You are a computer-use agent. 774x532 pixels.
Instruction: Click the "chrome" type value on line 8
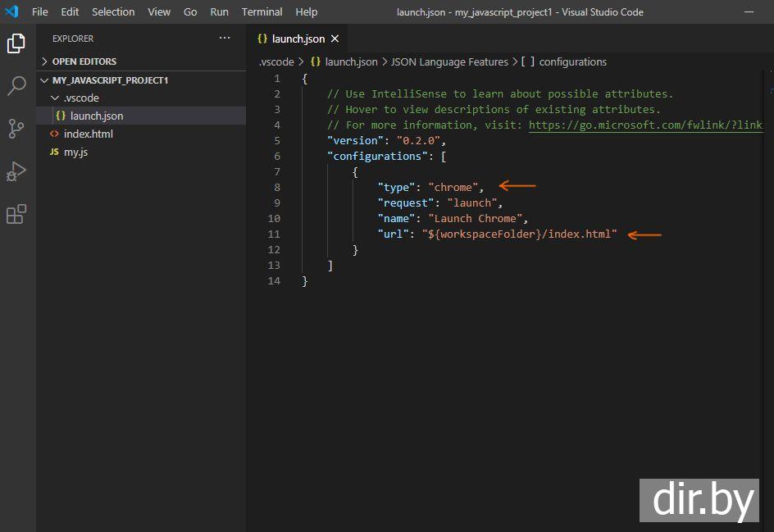[x=453, y=188]
